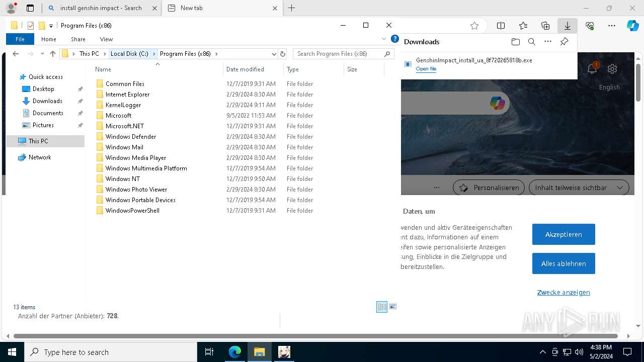644x362 pixels.
Task: Open recent locations dropdown arrow
Action: [x=42, y=54]
